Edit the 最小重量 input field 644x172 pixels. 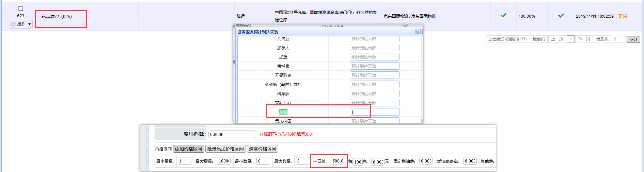184,161
